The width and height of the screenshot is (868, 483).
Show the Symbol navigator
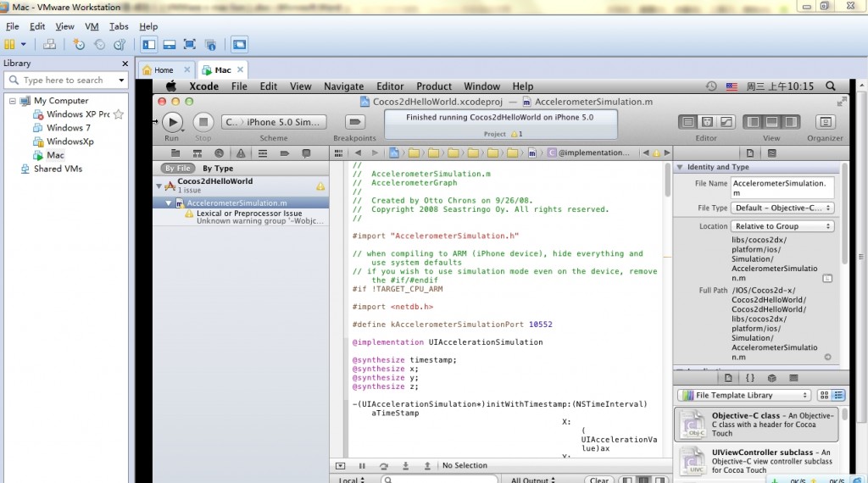click(x=197, y=153)
